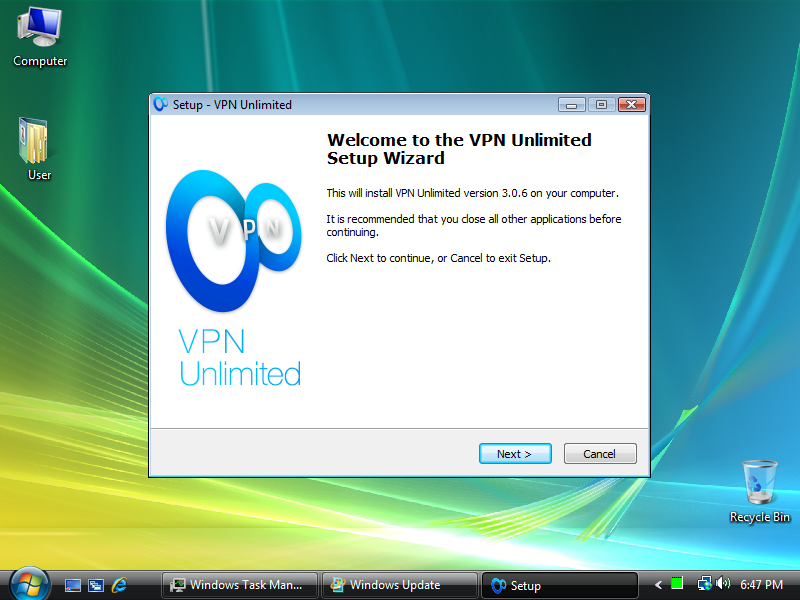Click the Show Desktop quick launch icon
The width and height of the screenshot is (800, 600).
tap(72, 585)
